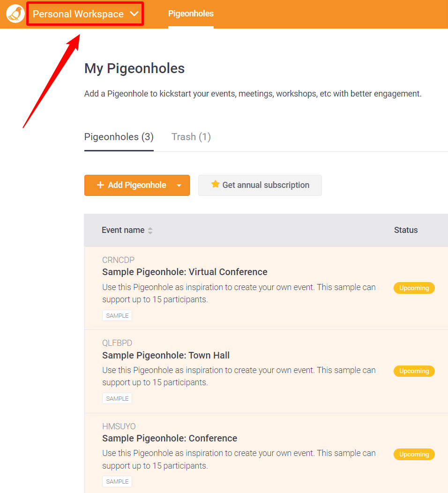Click the plus icon on Add Pigeonhole
Viewport: 448px width, 493px height.
pyautogui.click(x=100, y=185)
